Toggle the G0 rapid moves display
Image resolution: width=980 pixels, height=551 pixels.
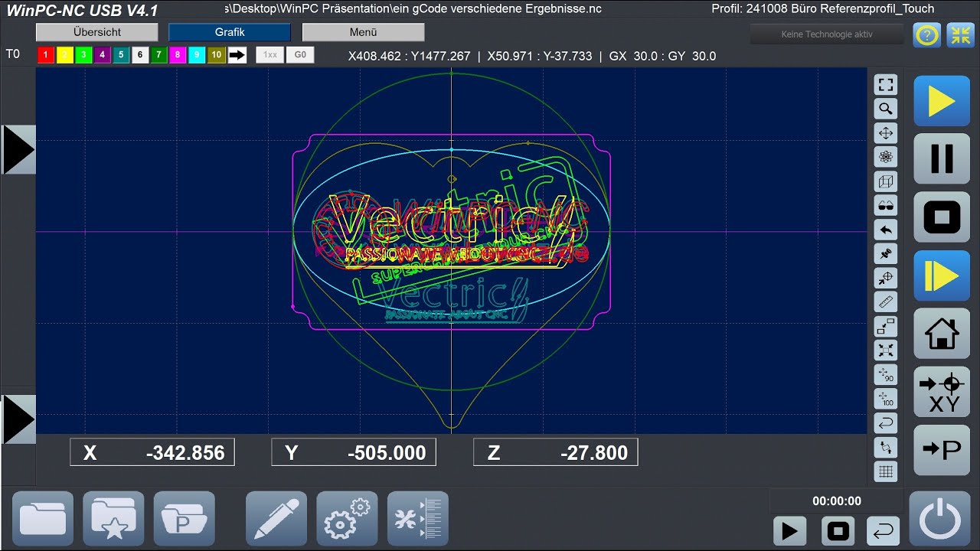300,55
